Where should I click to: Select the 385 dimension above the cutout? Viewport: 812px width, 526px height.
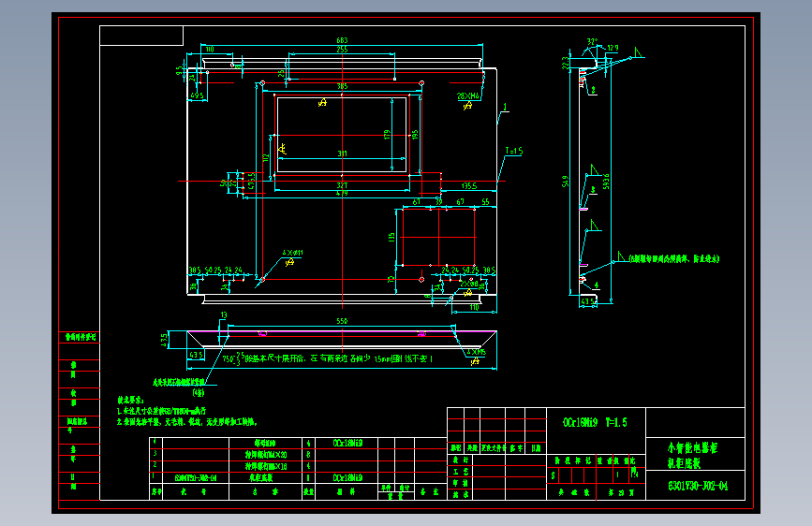click(x=342, y=86)
